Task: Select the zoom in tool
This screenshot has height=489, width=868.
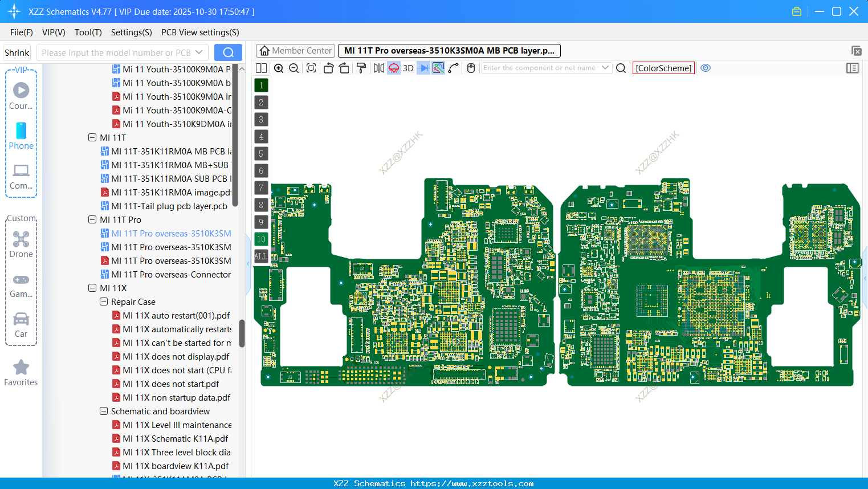Action: pos(279,68)
